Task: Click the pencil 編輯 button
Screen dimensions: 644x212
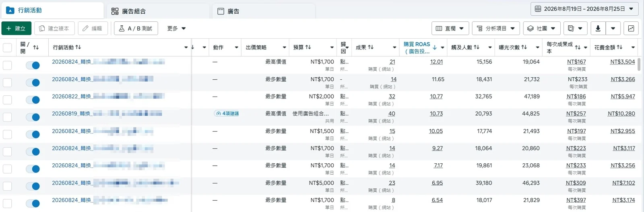Action: pos(93,29)
